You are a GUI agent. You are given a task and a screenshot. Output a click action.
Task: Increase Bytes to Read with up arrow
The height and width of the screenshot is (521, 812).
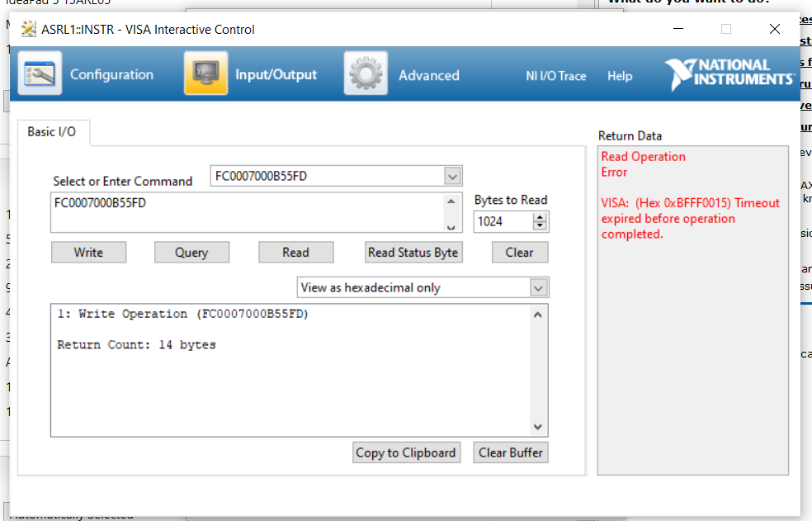click(540, 217)
